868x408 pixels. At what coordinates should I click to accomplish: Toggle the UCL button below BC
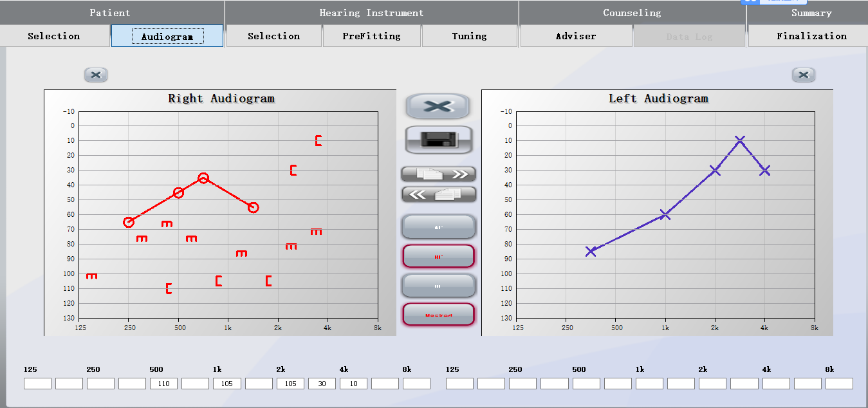[438, 286]
